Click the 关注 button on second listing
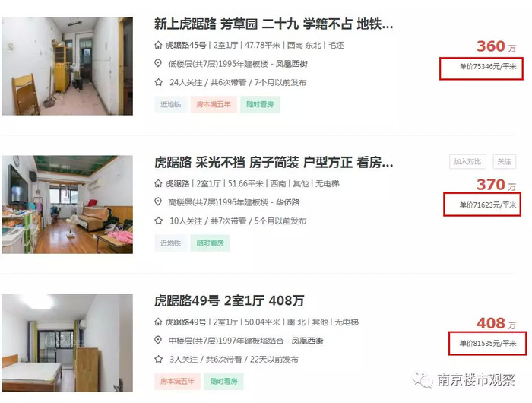The width and height of the screenshot is (532, 403). click(504, 162)
